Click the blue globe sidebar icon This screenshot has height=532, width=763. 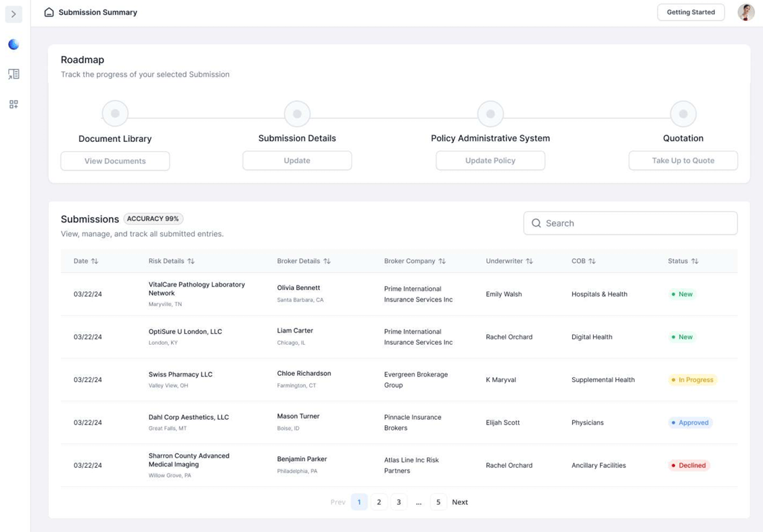pyautogui.click(x=14, y=44)
